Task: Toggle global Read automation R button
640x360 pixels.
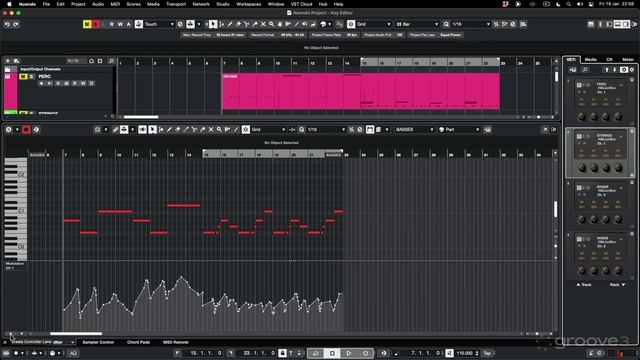Action: coord(112,24)
